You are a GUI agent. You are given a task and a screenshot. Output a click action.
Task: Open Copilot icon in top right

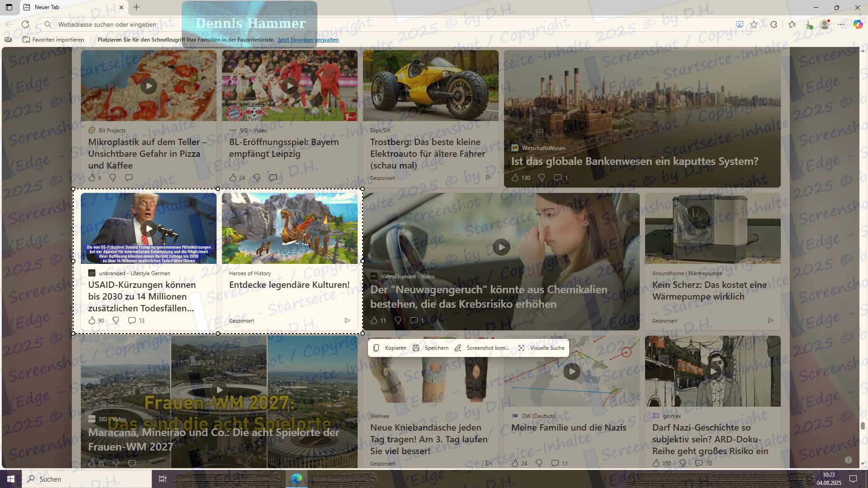(858, 24)
